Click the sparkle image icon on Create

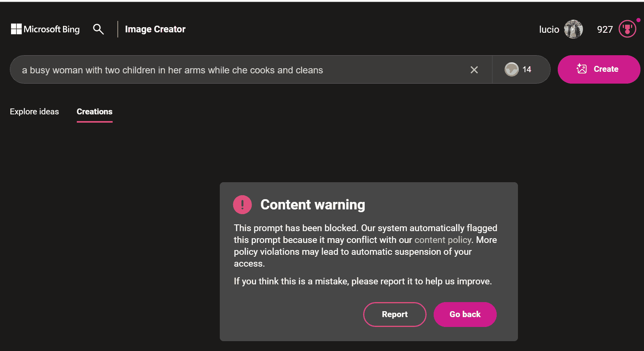(x=582, y=69)
